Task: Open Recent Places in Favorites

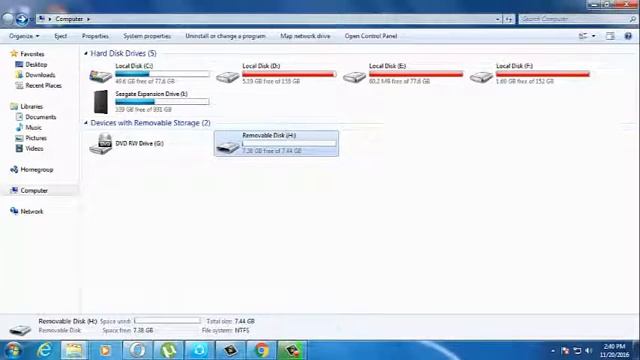Action: [x=43, y=86]
